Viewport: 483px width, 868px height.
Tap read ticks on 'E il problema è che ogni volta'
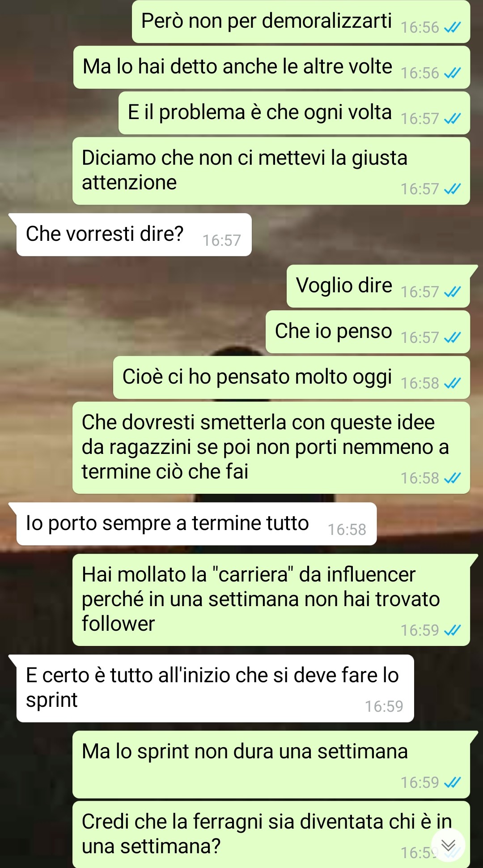pos(452,119)
